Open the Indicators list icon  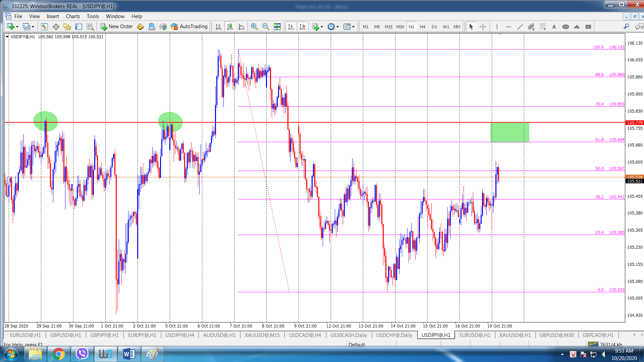click(315, 26)
